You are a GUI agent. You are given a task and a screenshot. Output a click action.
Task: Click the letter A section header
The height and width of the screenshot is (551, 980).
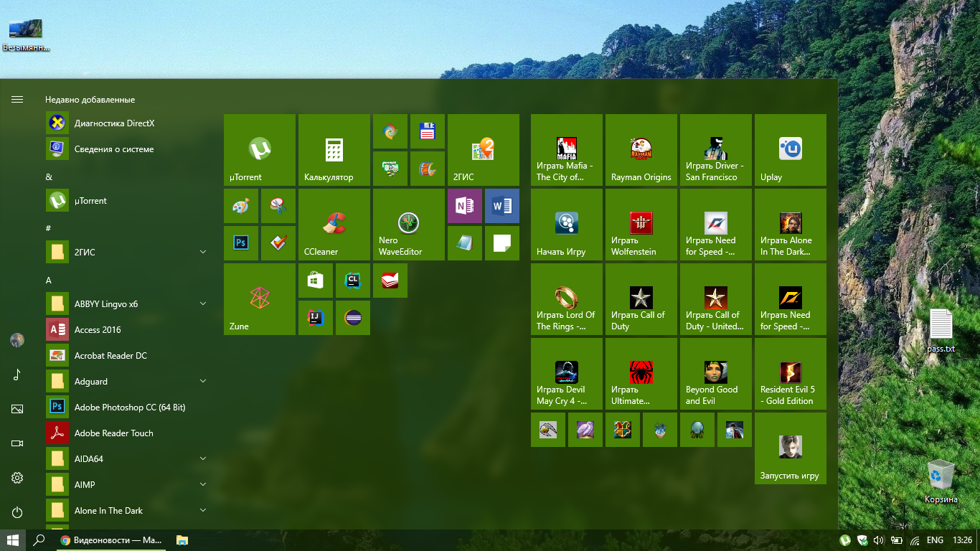(x=49, y=281)
